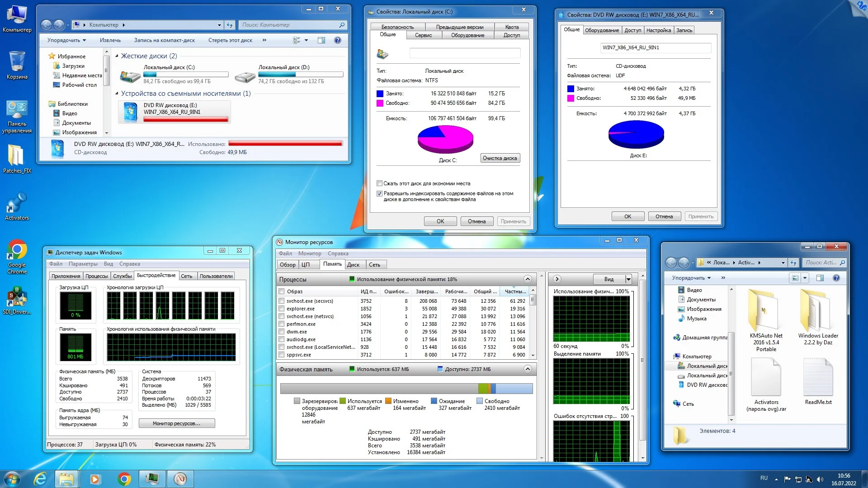Open the ReadMe.txt file icon
Screen dimensions: 868x488
[x=818, y=377]
